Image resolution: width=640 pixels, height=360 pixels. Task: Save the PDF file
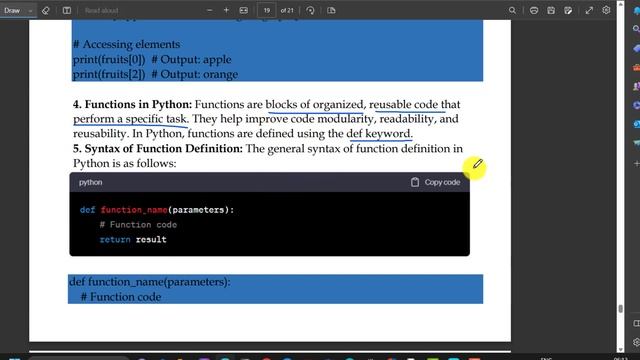551,11
